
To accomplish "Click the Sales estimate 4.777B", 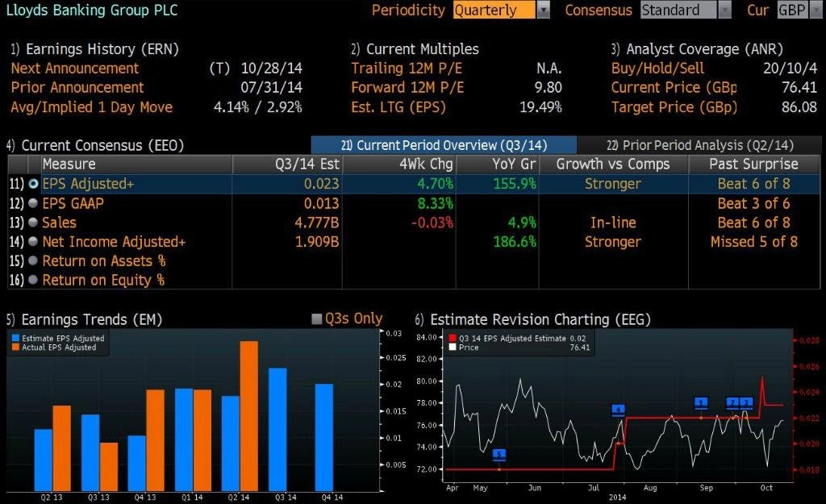I will pyautogui.click(x=316, y=223).
